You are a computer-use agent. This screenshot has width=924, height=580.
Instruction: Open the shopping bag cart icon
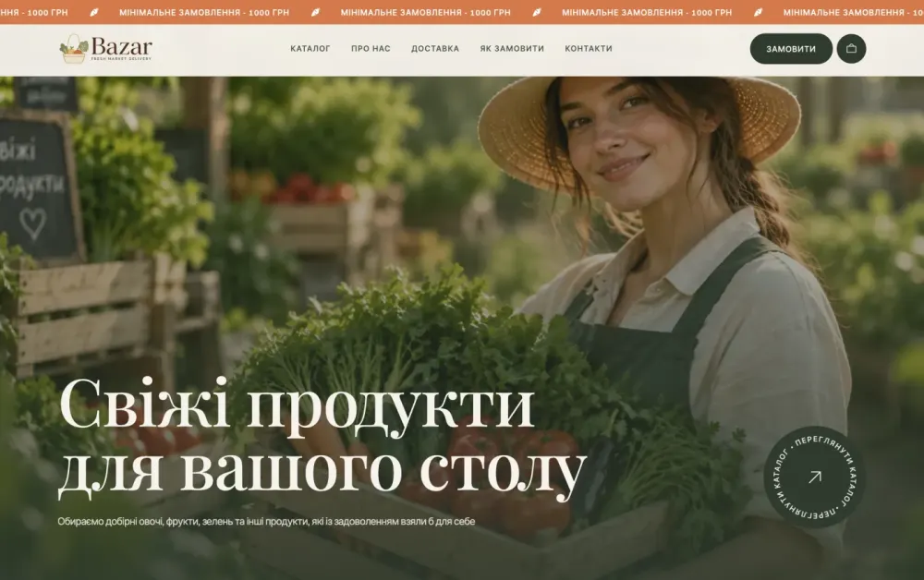pos(851,49)
